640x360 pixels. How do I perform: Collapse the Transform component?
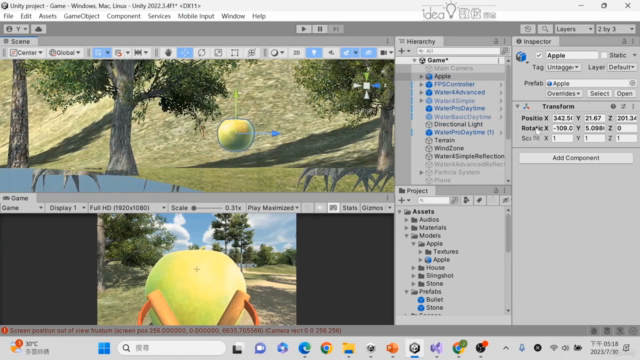click(x=518, y=107)
